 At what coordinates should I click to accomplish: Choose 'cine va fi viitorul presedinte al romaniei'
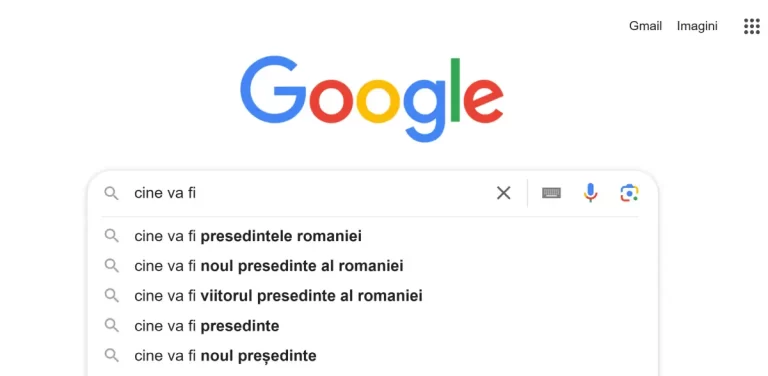coord(372,296)
